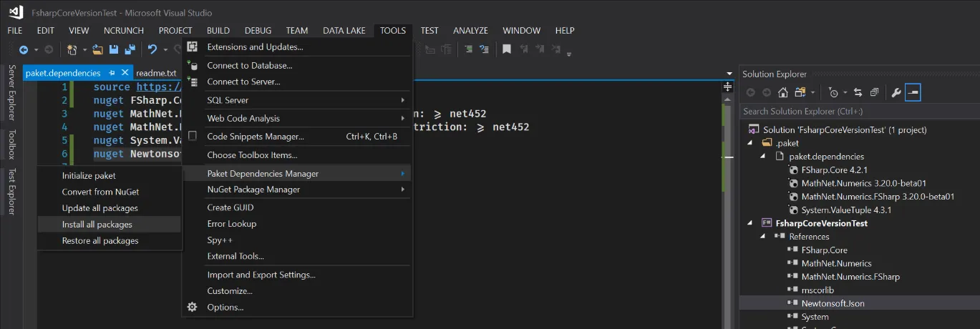Screen dimensions: 980x329
Task: Click the Save icon in the toolbar
Action: tap(114, 49)
